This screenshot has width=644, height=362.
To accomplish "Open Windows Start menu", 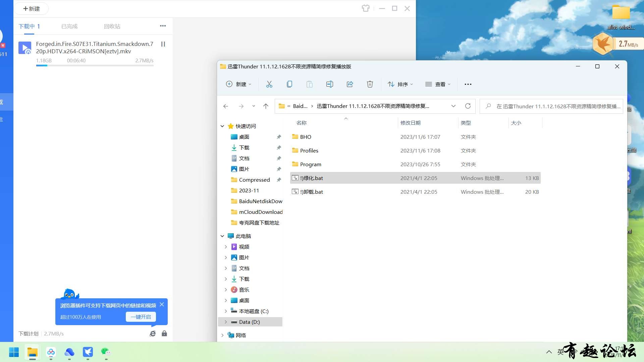I will point(14,352).
